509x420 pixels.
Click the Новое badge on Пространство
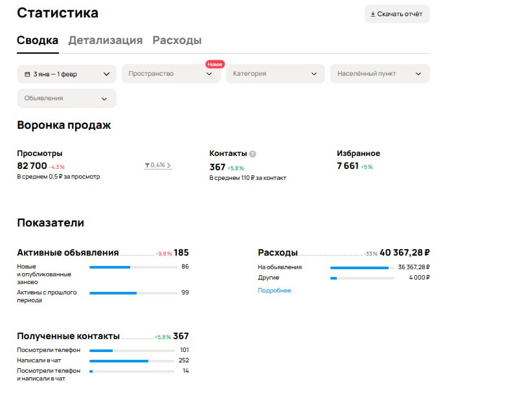pos(214,64)
